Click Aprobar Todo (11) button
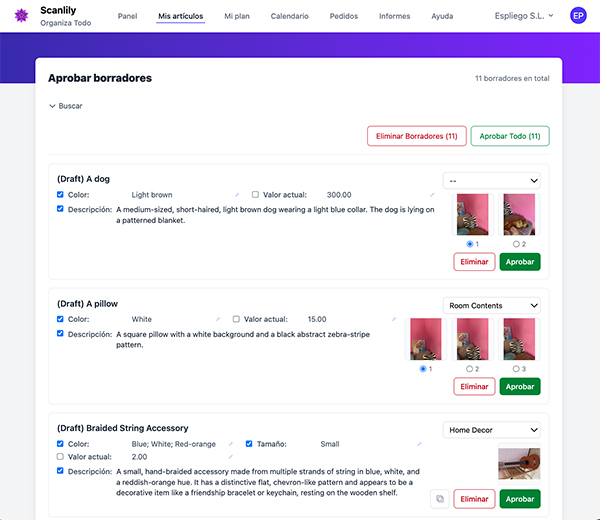This screenshot has width=600, height=520. point(510,136)
